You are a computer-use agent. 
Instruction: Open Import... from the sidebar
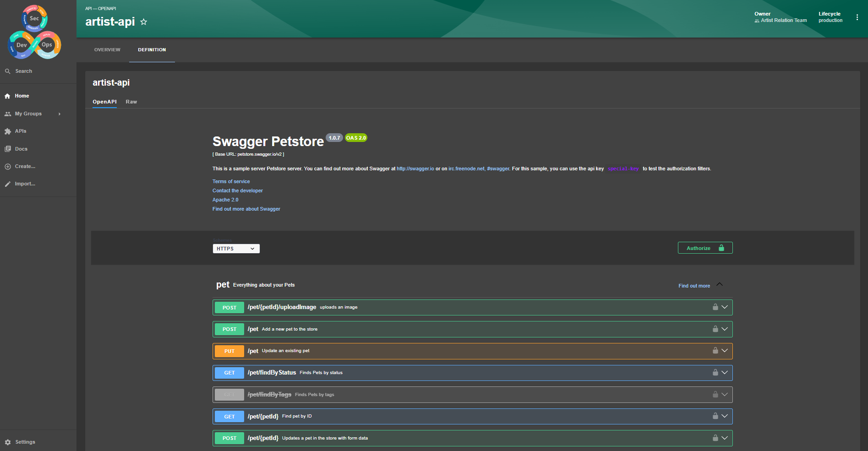tap(25, 184)
